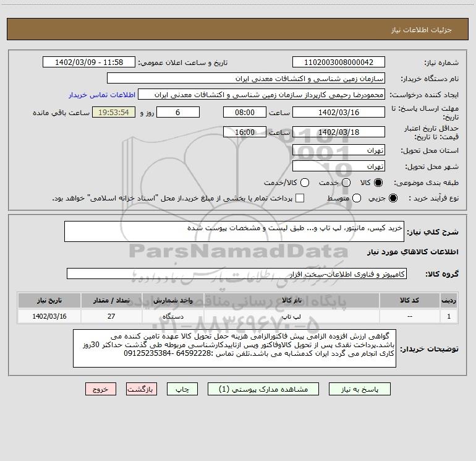Click the delivery province تهران field
476x461 pixels.
[x=339, y=150]
